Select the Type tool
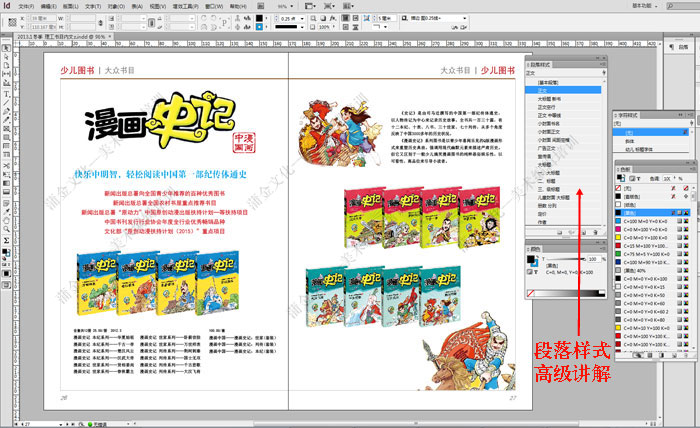 pyautogui.click(x=6, y=94)
